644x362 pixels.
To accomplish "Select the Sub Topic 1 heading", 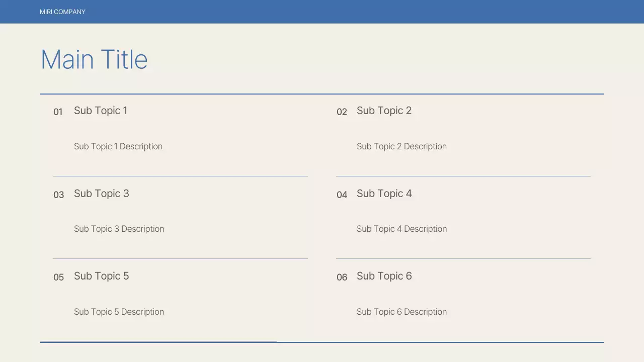I will tap(101, 111).
